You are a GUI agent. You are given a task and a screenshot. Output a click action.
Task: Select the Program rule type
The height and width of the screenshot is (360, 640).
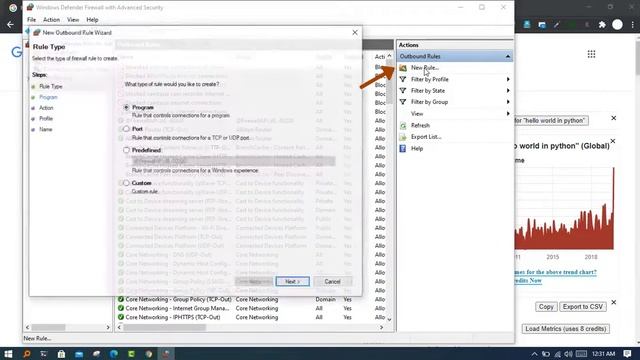127,107
